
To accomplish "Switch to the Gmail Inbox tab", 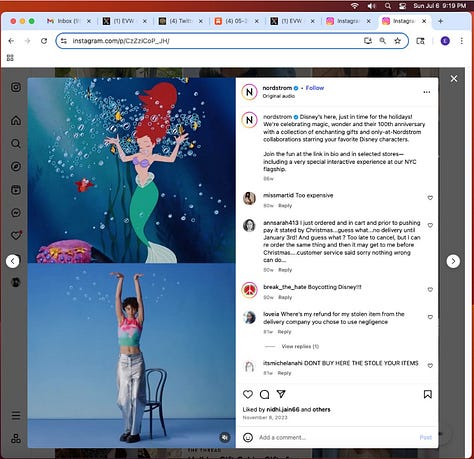I will pyautogui.click(x=69, y=21).
